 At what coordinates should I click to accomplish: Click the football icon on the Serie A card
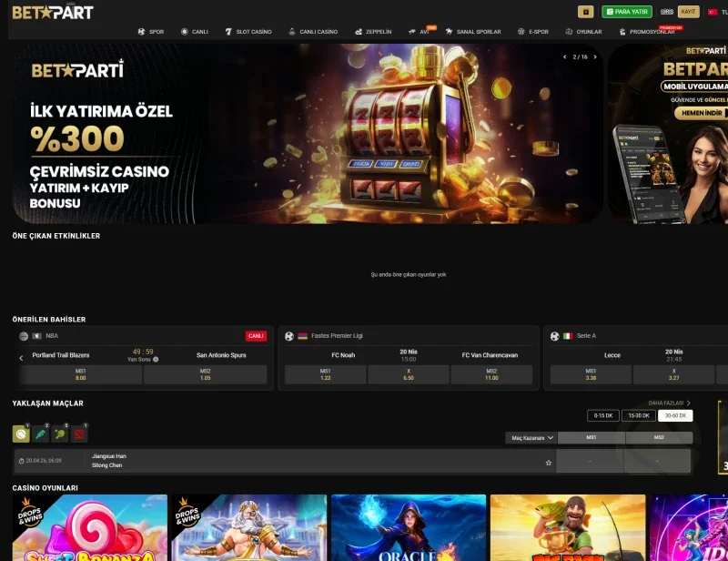coord(555,336)
